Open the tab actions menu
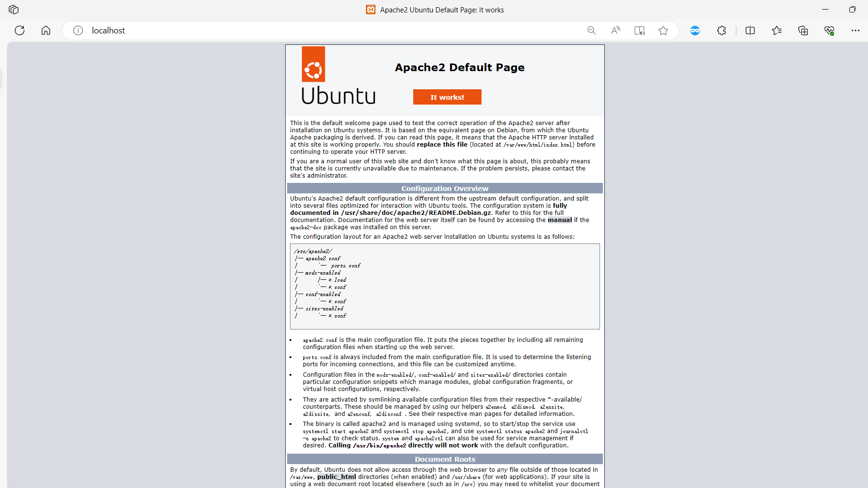868x488 pixels. pyautogui.click(x=14, y=10)
